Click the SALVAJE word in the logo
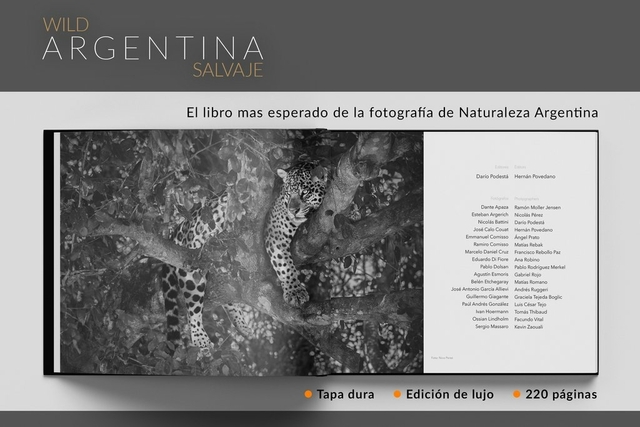 (x=229, y=71)
